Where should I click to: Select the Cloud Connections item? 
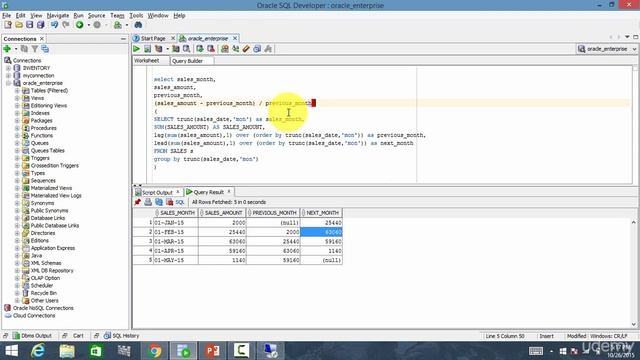[34, 316]
